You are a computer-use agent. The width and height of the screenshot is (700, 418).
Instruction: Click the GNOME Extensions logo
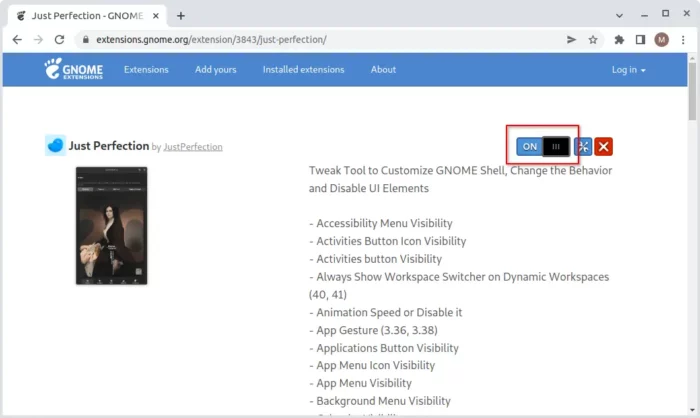(74, 69)
